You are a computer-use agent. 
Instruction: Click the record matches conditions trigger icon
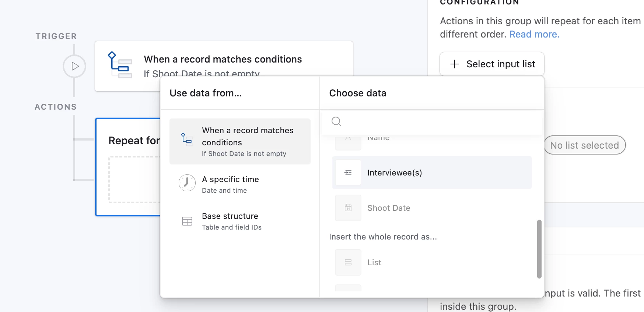[x=120, y=65]
